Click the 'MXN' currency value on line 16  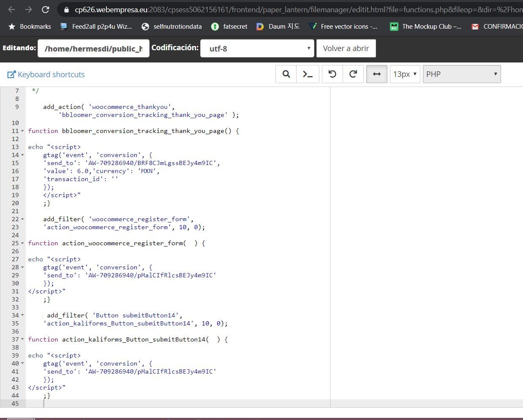click(147, 171)
